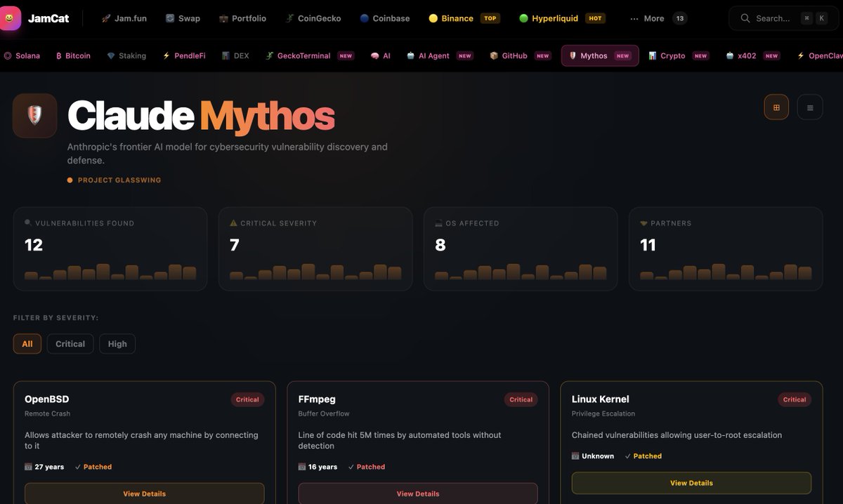Open the Swap page

183,18
